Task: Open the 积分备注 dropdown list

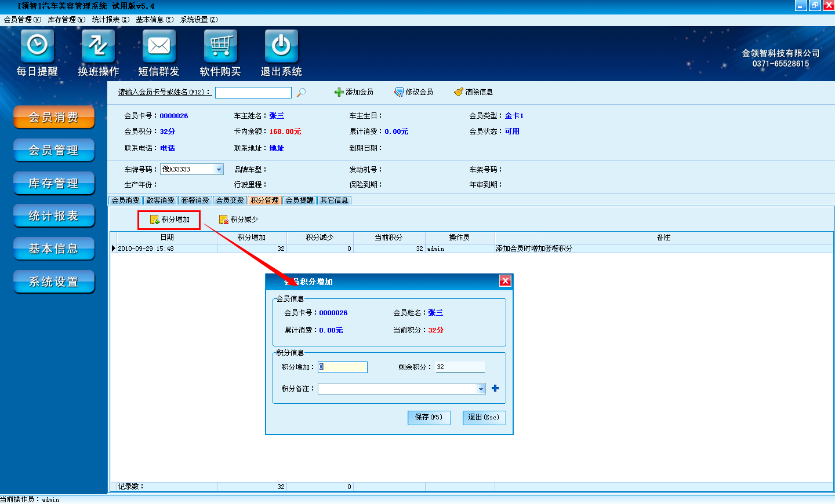Action: (x=481, y=389)
